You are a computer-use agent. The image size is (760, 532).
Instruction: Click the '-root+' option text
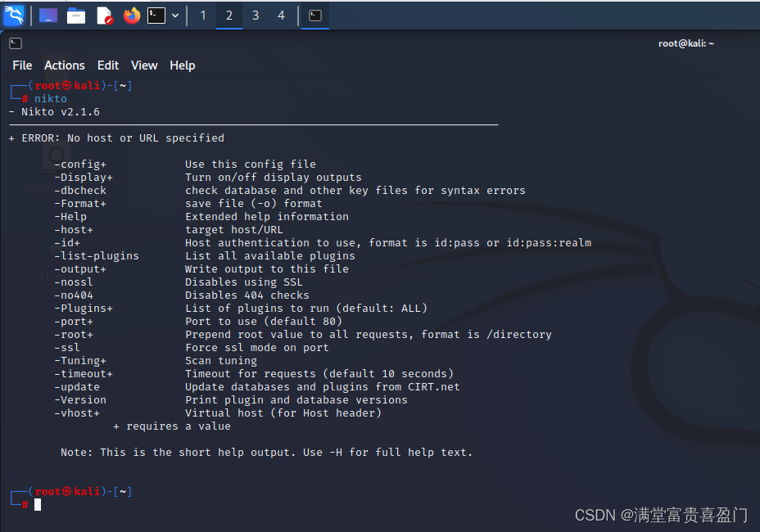(x=74, y=334)
